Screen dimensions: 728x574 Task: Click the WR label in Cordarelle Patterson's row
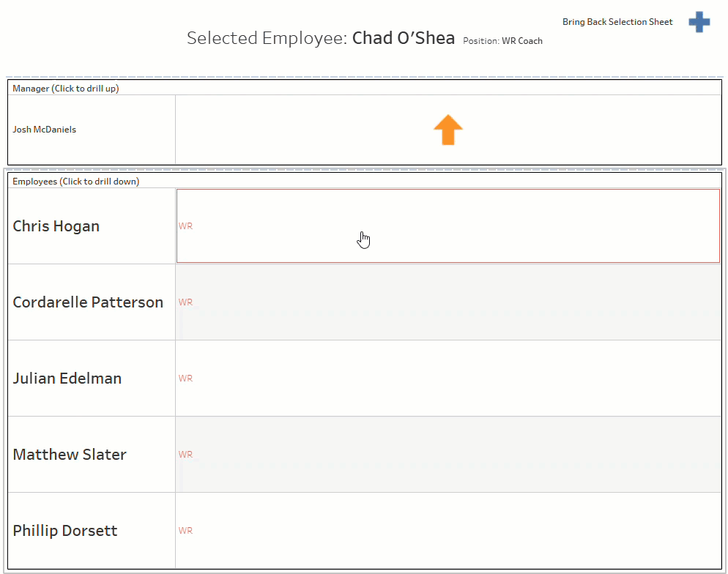click(x=185, y=302)
